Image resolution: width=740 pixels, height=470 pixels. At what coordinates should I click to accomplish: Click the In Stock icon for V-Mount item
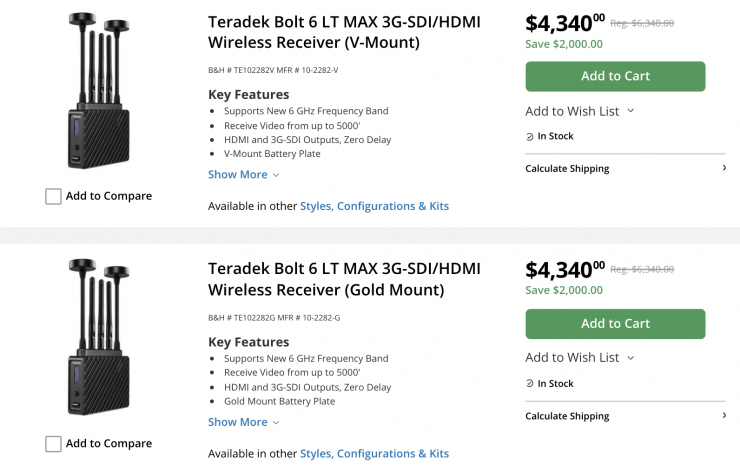point(530,136)
